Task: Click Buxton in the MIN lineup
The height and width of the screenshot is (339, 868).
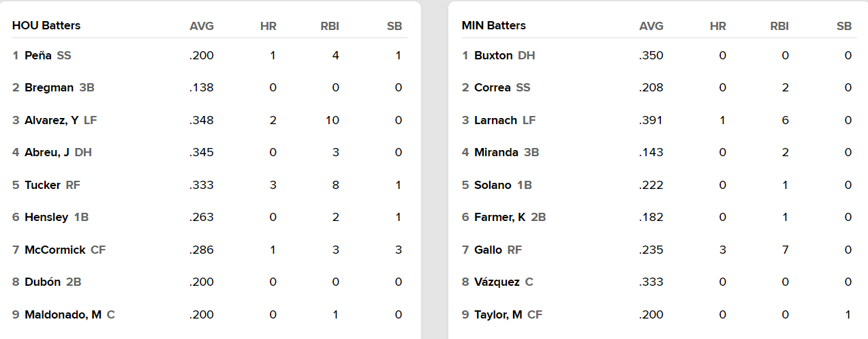Action: 493,55
